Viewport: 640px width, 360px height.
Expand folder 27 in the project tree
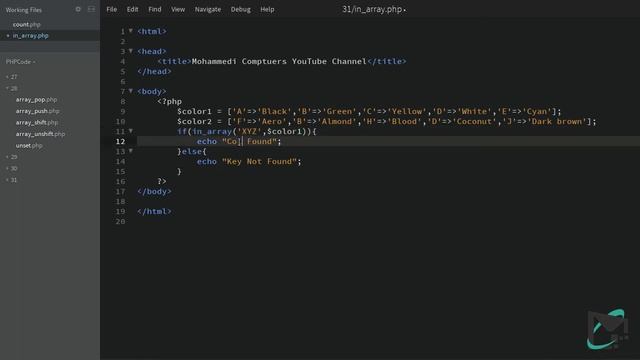[12, 77]
